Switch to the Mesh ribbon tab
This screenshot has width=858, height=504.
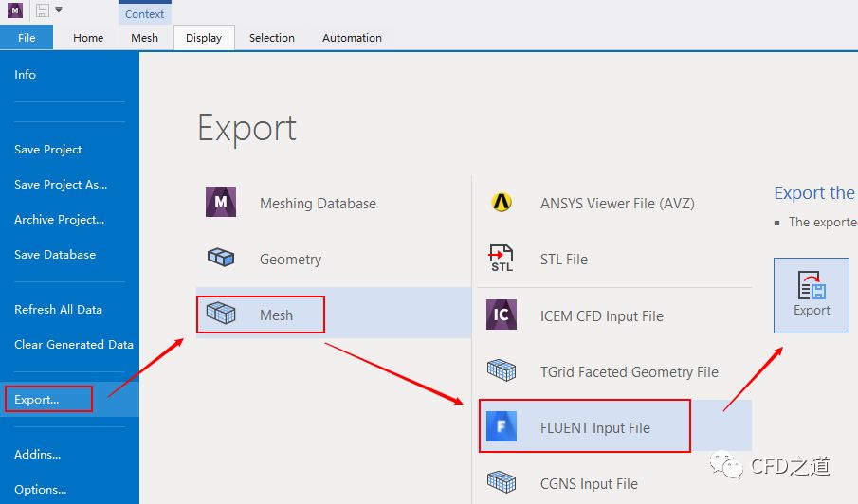[x=145, y=38]
